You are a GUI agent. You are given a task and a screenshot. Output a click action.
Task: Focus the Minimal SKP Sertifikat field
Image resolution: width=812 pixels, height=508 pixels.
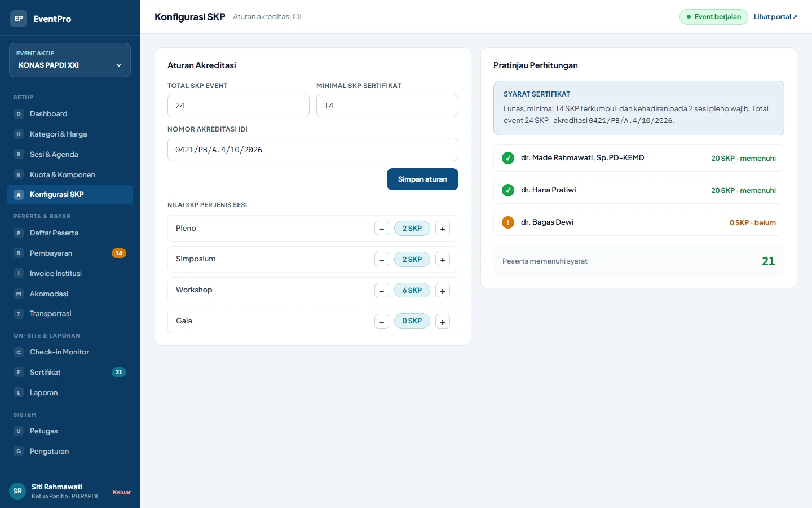pos(387,106)
